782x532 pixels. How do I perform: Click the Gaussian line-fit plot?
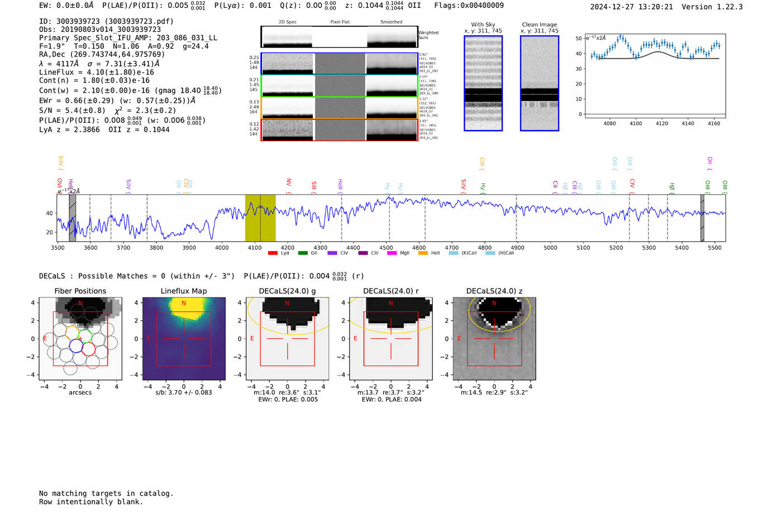pos(655,76)
